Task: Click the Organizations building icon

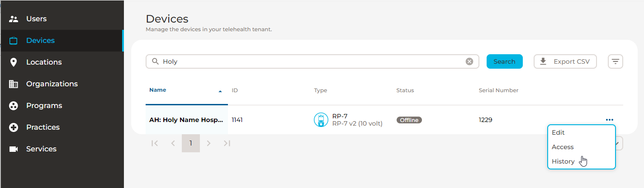Action: [x=14, y=84]
